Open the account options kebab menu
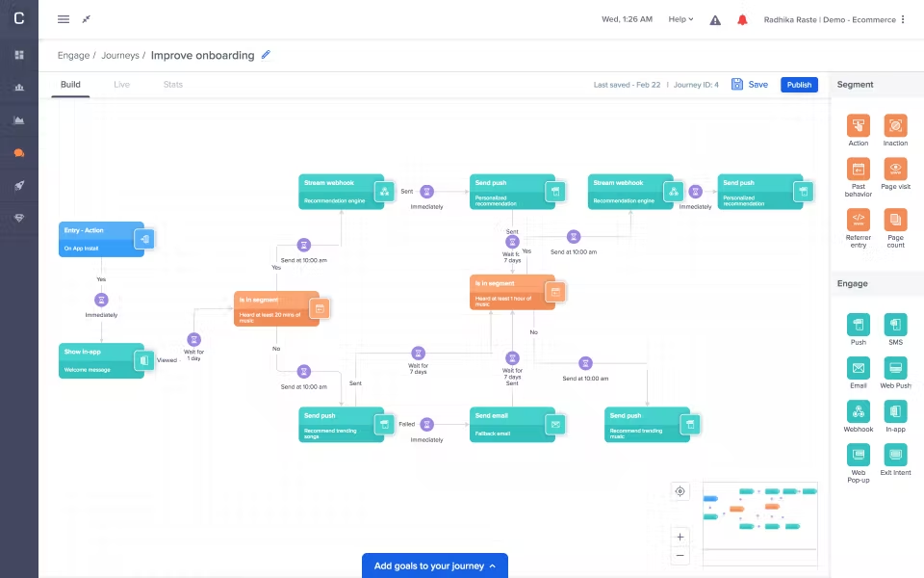924x578 pixels. [x=902, y=19]
